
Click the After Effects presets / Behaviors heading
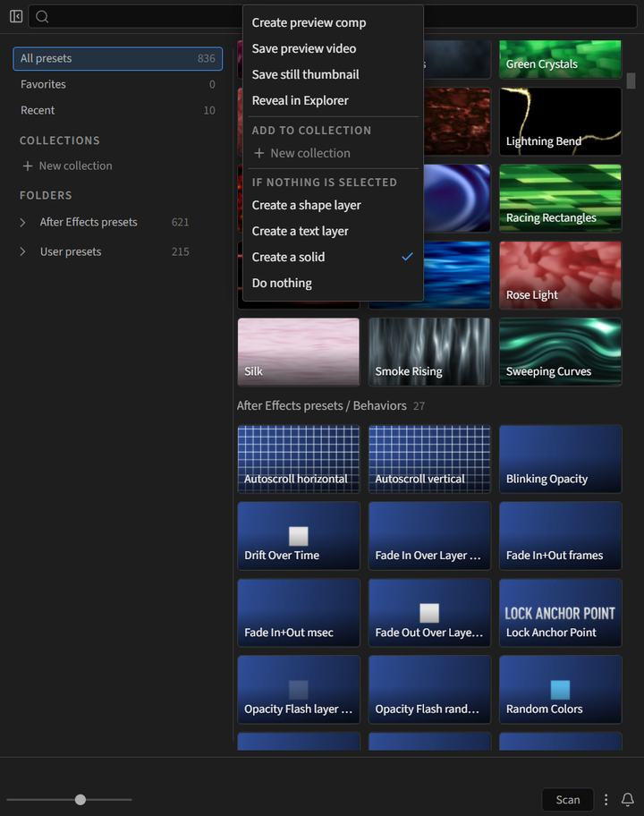[321, 406]
